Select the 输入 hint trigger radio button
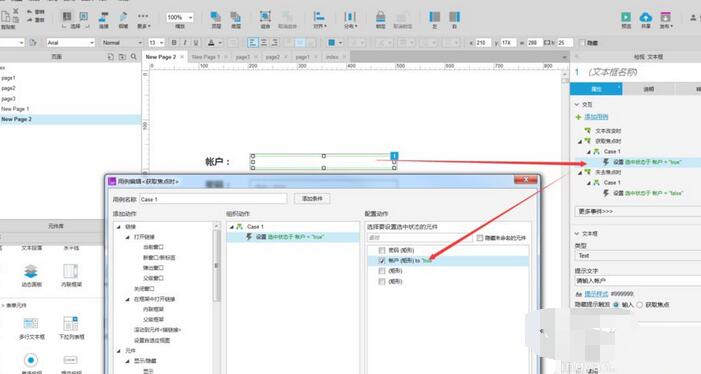The width and height of the screenshot is (701, 374). [x=616, y=305]
